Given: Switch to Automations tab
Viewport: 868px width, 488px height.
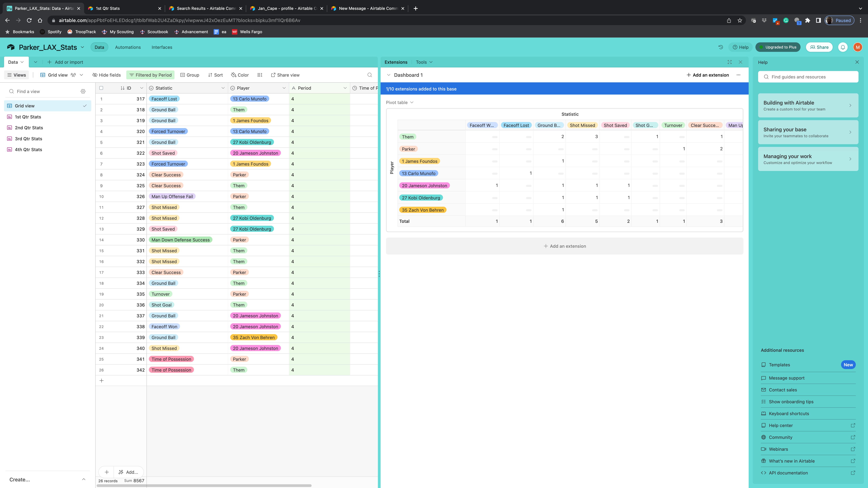Looking at the screenshot, I should [128, 47].
